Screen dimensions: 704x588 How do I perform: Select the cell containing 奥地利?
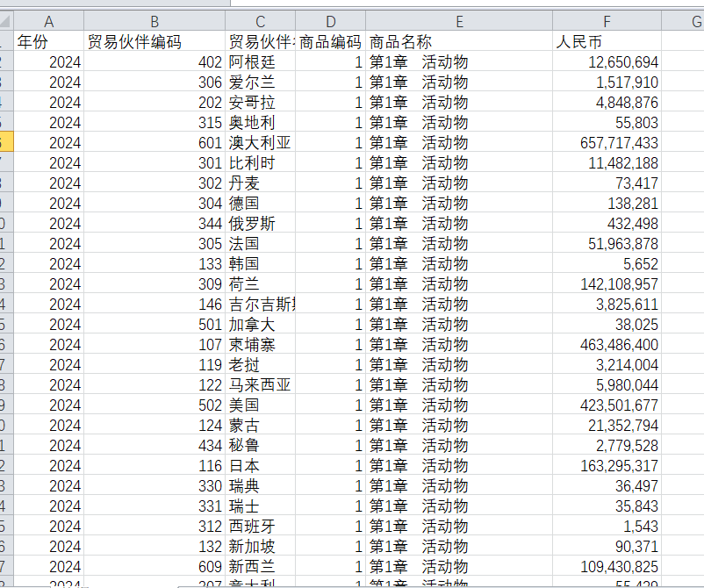(260, 122)
